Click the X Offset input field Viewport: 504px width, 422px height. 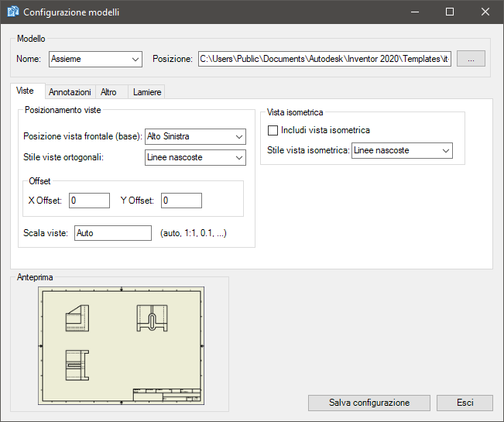89,201
